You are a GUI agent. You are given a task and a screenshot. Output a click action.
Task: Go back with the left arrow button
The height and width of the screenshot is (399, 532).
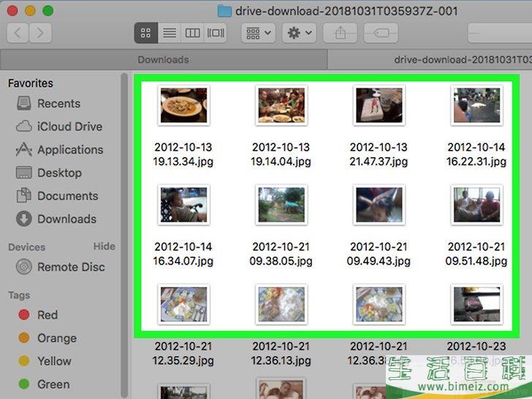18,33
